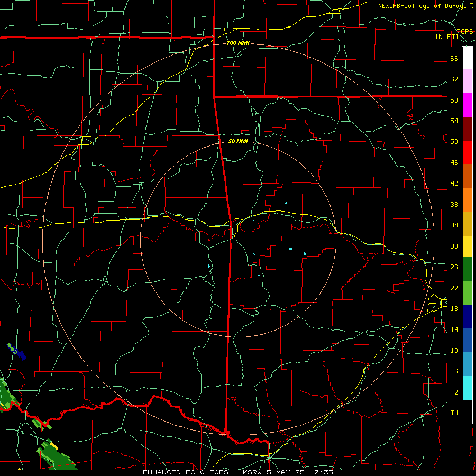Click the 50 value on the legend
This screenshot has width=476, height=476.
click(x=454, y=142)
